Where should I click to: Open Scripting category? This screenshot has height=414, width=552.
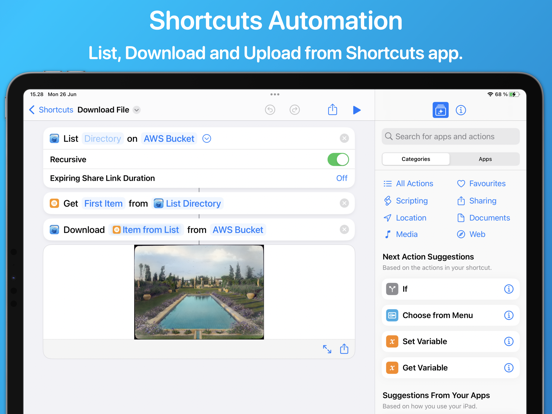[x=406, y=201]
